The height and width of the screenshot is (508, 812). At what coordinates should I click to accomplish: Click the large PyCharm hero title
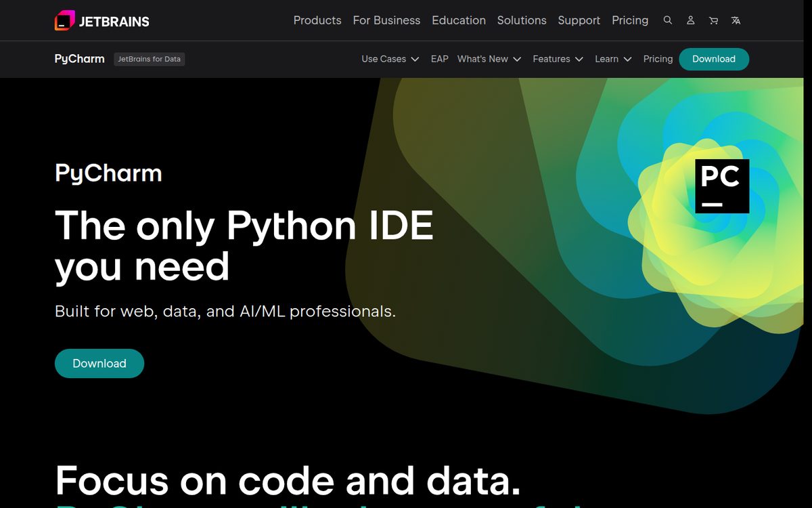[x=108, y=174]
